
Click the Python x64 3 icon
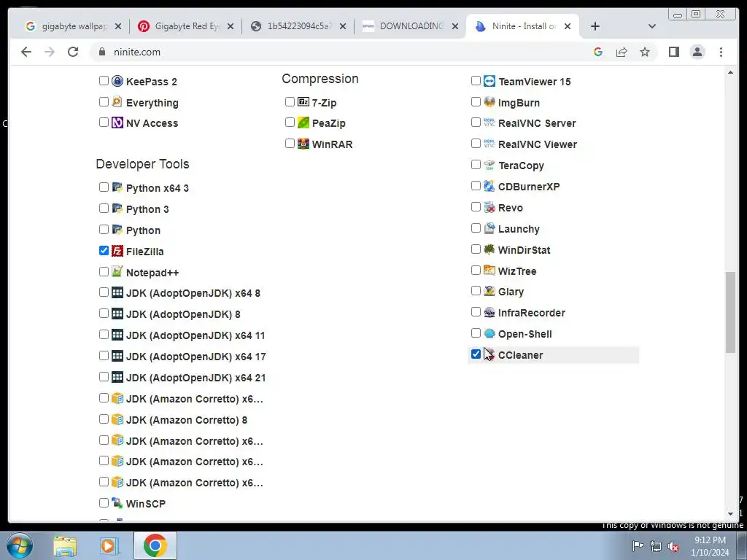[117, 187]
